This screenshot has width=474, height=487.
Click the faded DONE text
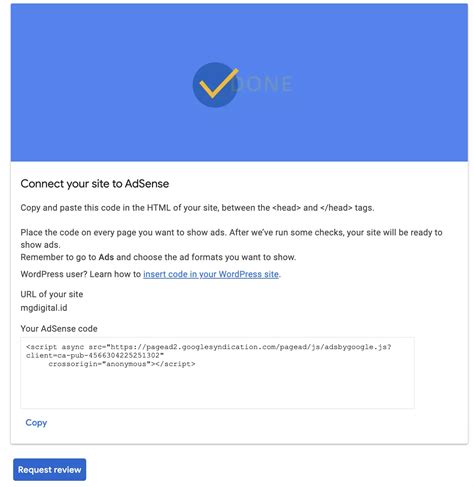(x=263, y=84)
